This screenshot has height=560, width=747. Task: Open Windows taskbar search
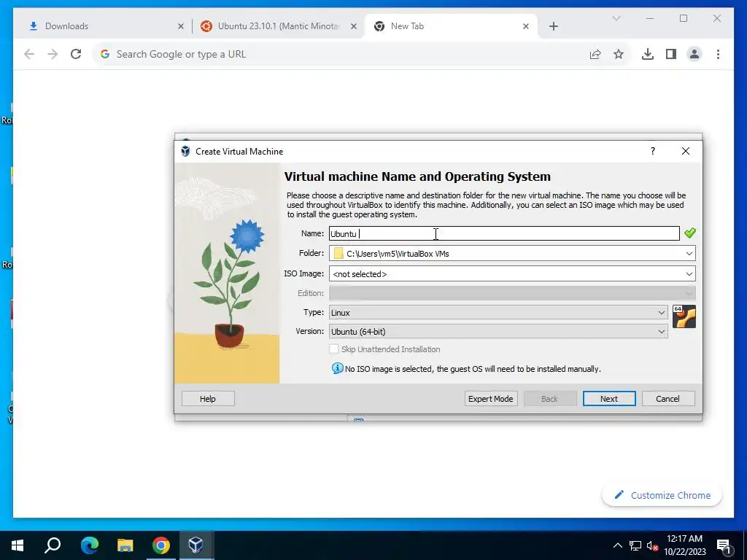[53, 545]
